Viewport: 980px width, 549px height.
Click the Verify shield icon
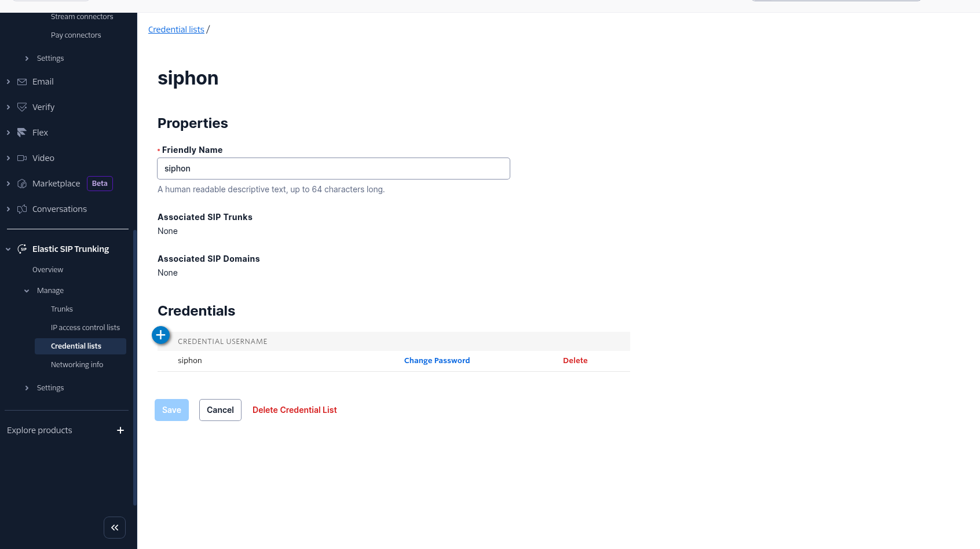(22, 107)
